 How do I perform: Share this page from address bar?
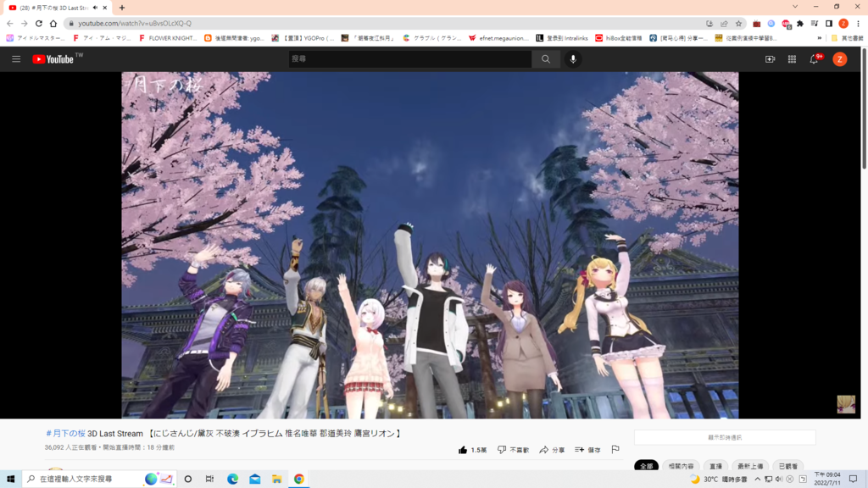click(724, 23)
